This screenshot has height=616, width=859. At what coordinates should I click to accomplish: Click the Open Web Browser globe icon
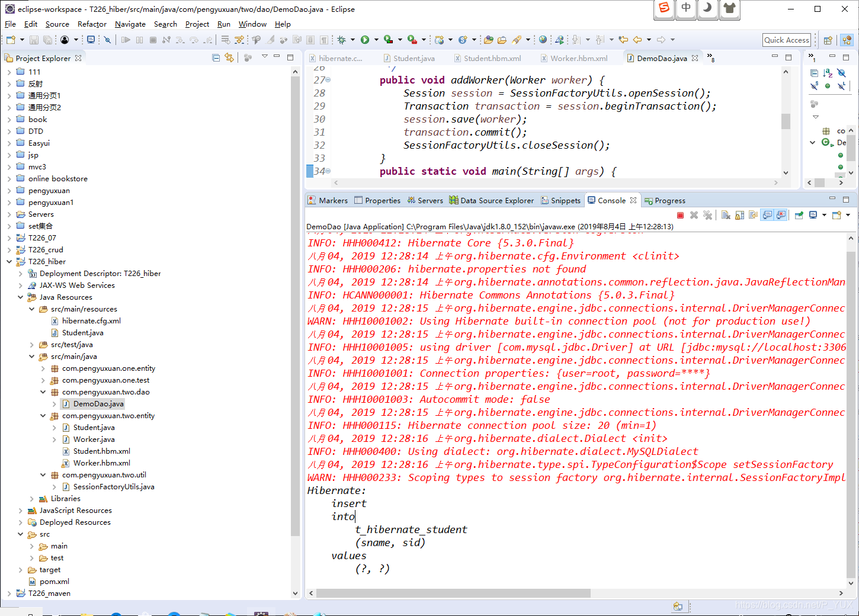click(x=543, y=40)
